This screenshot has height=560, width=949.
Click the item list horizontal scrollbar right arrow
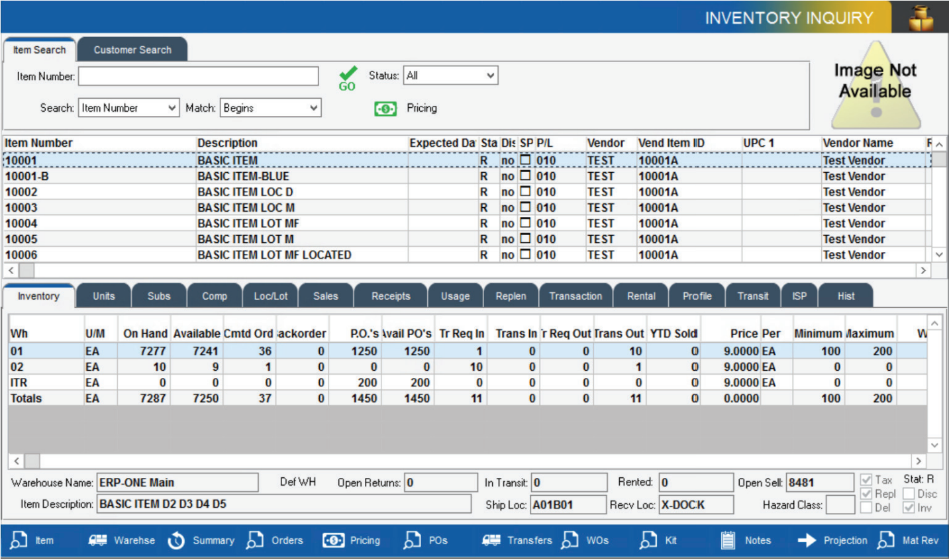923,270
